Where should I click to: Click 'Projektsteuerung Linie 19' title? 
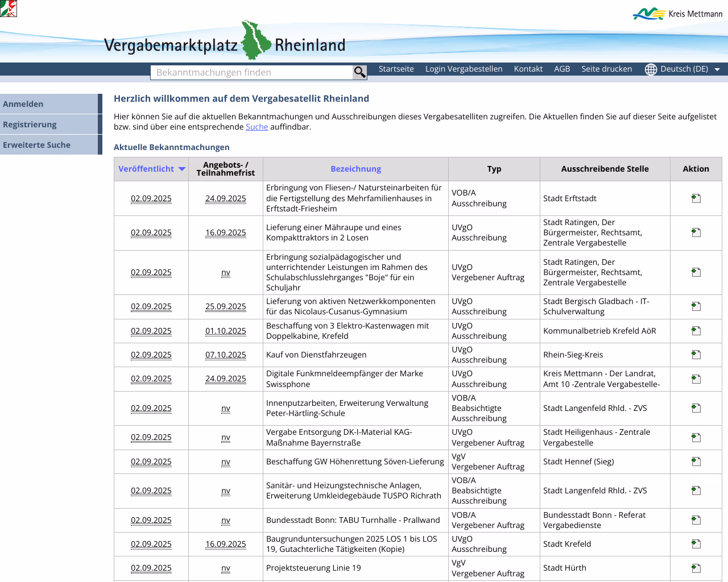pyautogui.click(x=313, y=568)
